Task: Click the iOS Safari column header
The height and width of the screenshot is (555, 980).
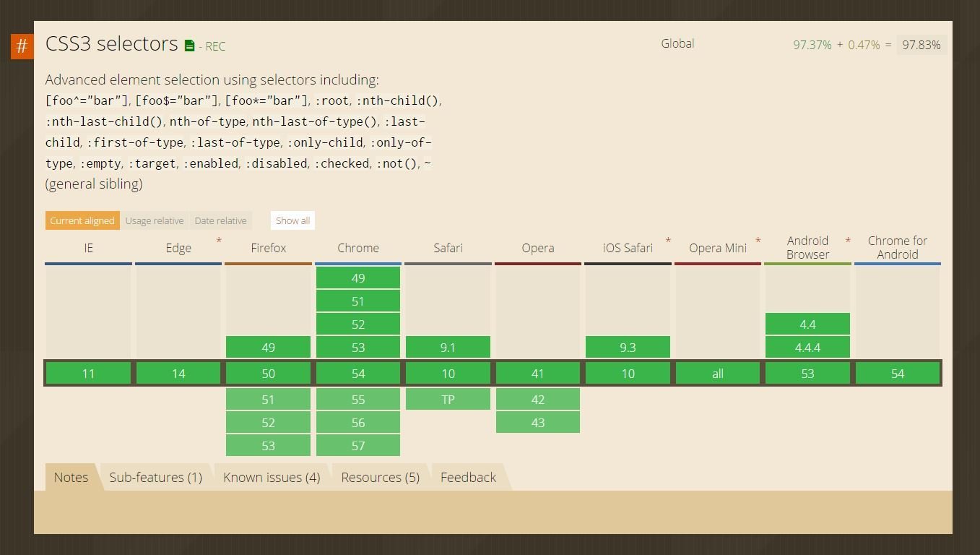Action: [x=628, y=248]
